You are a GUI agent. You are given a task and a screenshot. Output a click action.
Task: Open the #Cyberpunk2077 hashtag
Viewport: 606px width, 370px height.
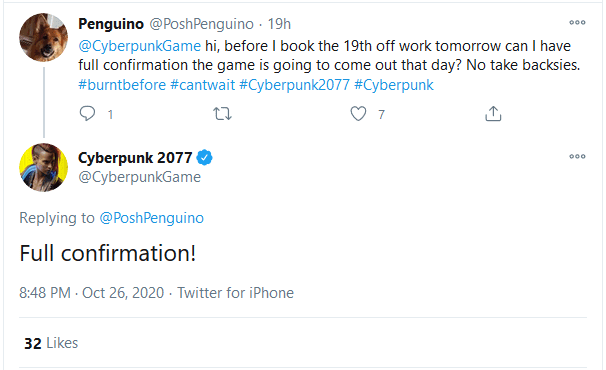[x=294, y=85]
